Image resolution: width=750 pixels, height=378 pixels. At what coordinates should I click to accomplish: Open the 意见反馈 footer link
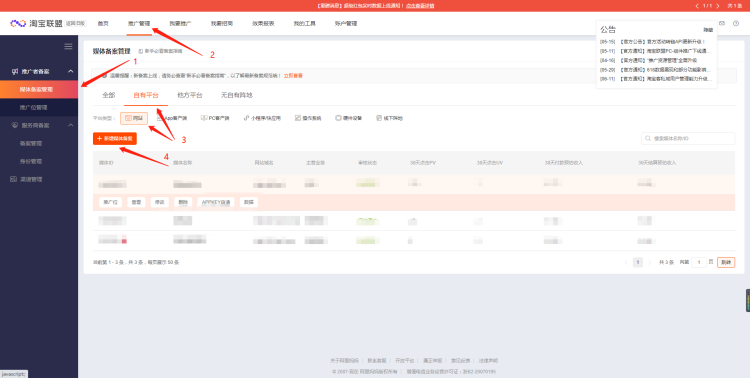pyautogui.click(x=460, y=360)
